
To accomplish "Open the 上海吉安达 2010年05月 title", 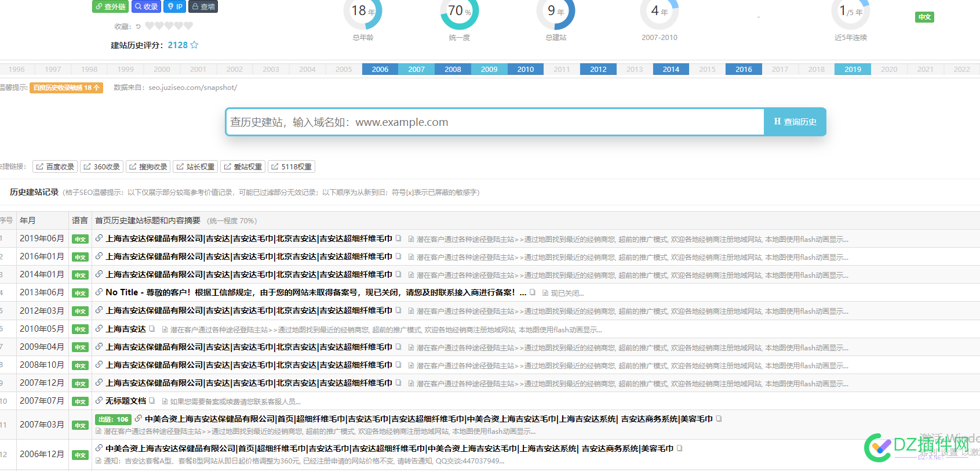I will (126, 329).
